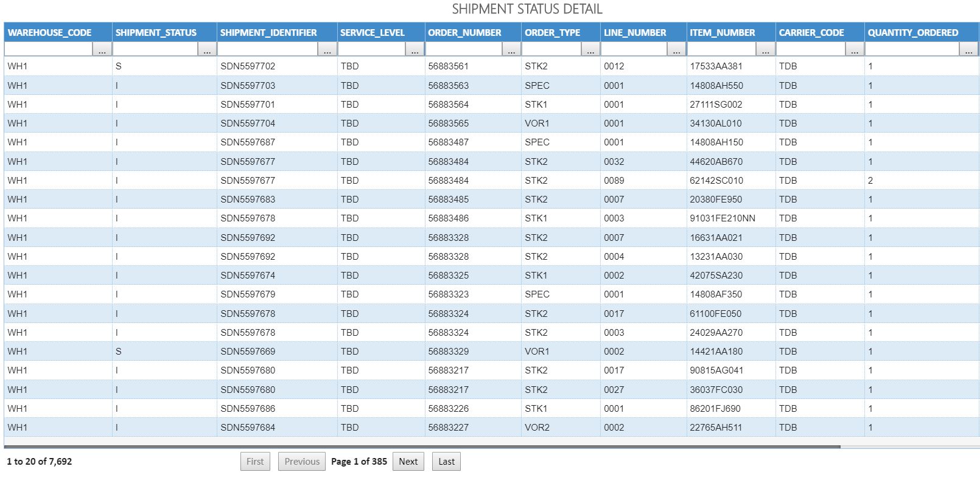Viewport: 980px width, 486px height.
Task: Open filter options button for QUANTITY_ORDERED column
Action: coord(968,50)
